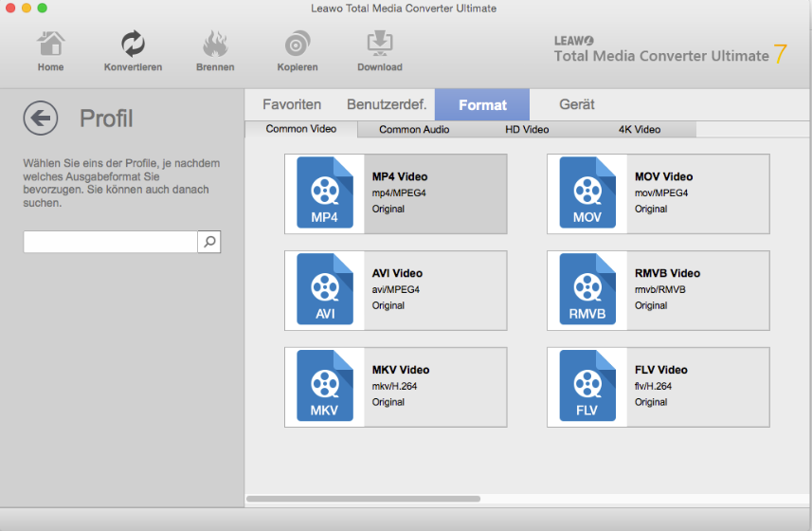The image size is (812, 531).
Task: Click the magnifier search icon
Action: click(209, 242)
